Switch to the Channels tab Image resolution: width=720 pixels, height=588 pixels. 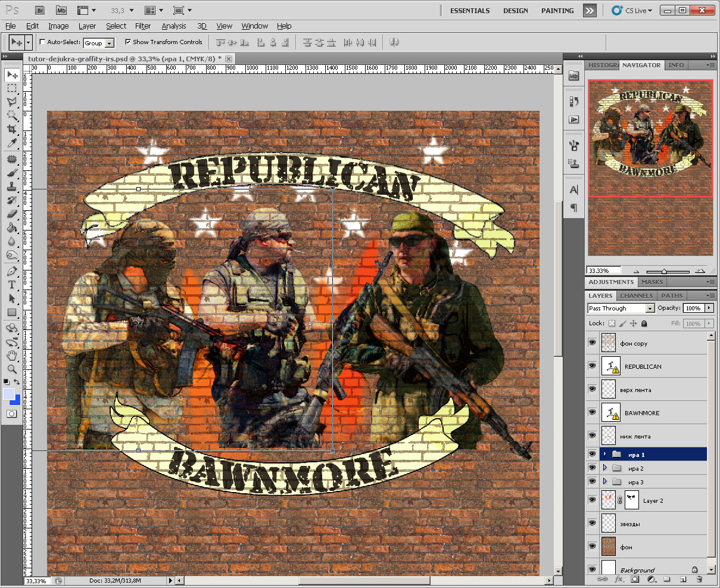636,295
